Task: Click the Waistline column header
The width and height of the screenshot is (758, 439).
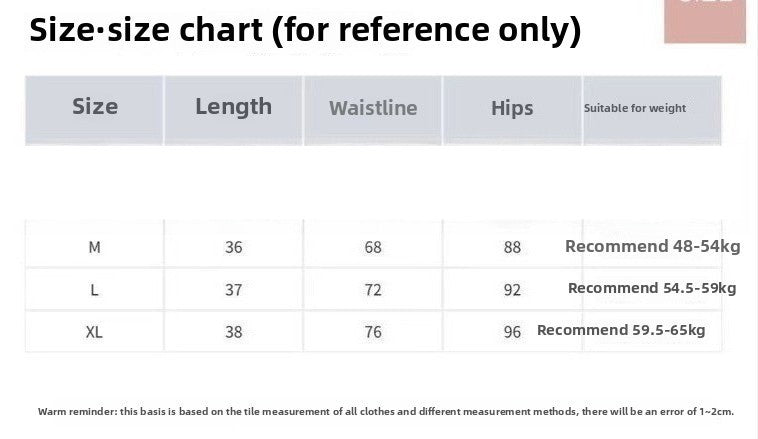Action: point(373,108)
